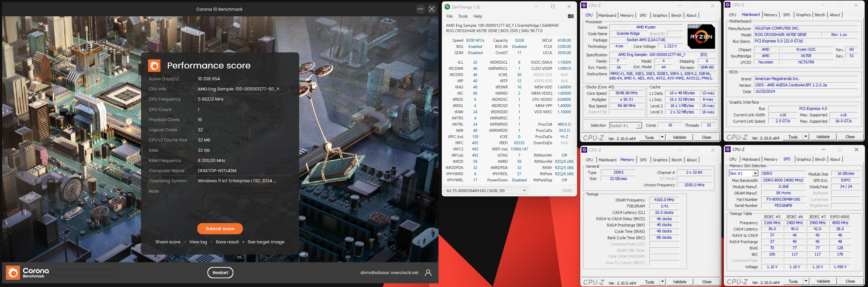The height and width of the screenshot is (287, 868).
Task: Click the ZenTimings app title icon
Action: click(x=447, y=7)
